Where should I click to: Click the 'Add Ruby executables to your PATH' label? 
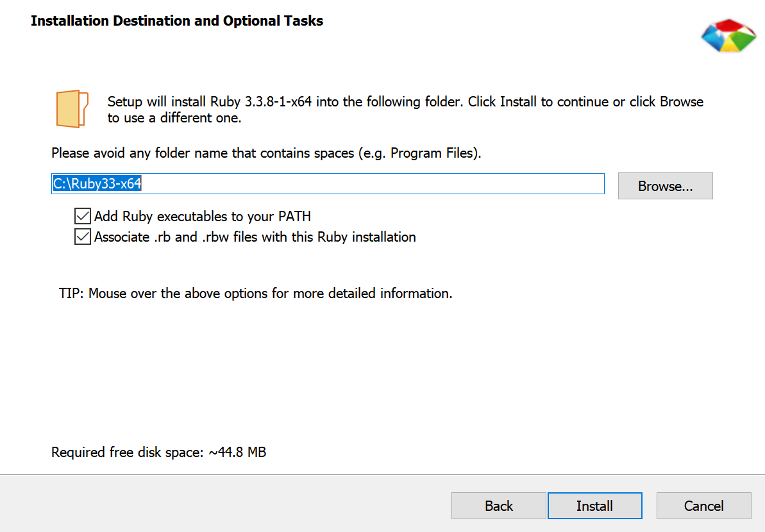click(x=203, y=217)
